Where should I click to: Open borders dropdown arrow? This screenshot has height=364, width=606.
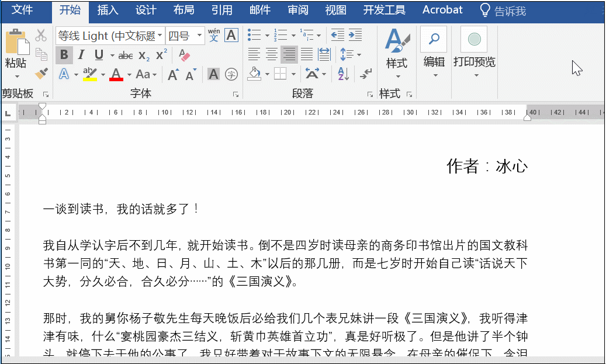(294, 74)
